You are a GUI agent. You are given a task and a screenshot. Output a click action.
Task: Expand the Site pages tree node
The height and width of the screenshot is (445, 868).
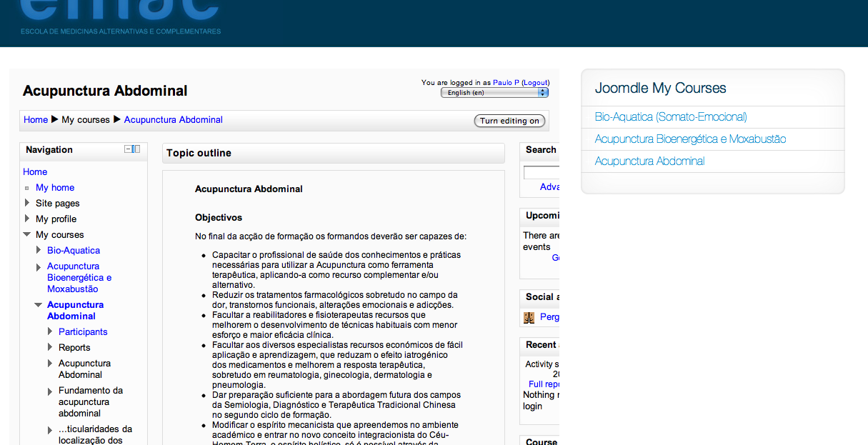click(28, 203)
